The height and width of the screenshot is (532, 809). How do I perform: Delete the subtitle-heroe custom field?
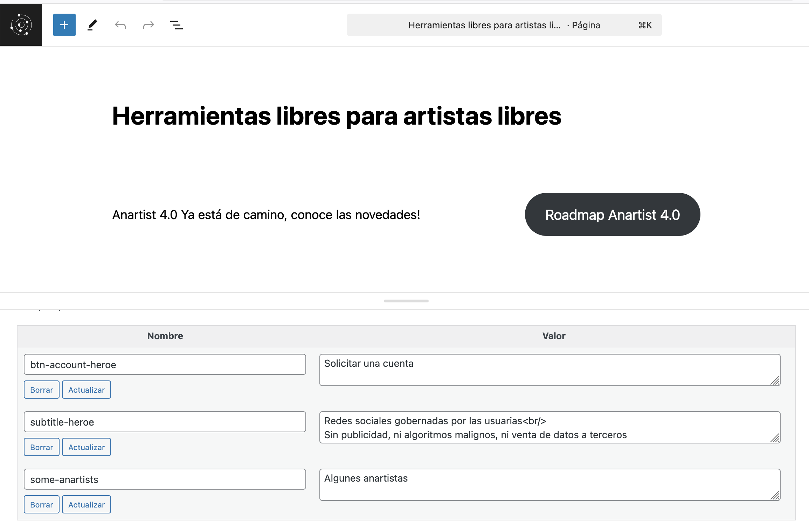click(x=42, y=447)
